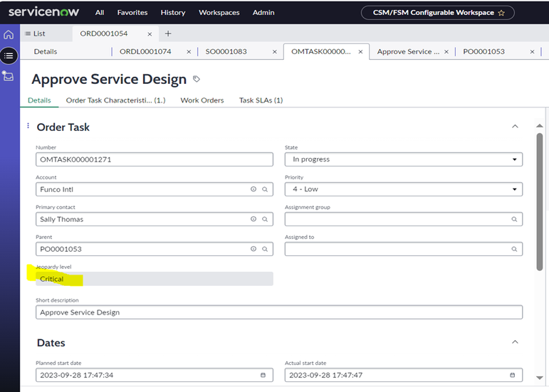Click the CSM/FSM Configurable Workspace button

[438, 13]
